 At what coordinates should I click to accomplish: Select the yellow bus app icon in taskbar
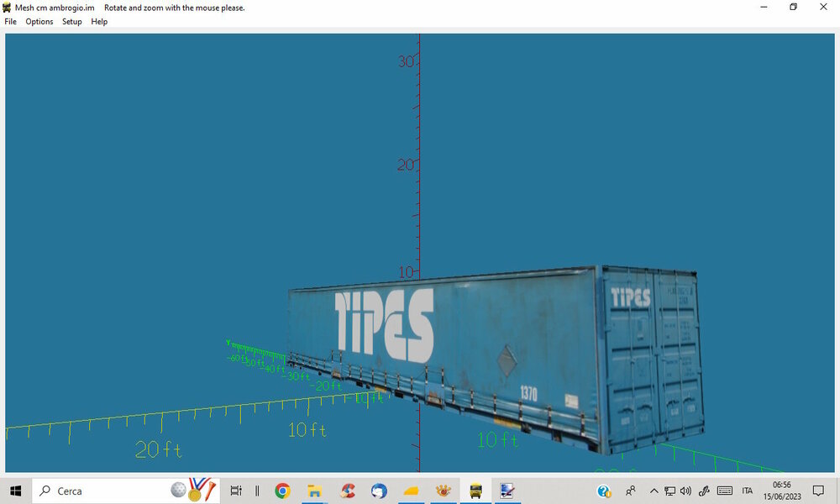click(x=475, y=491)
